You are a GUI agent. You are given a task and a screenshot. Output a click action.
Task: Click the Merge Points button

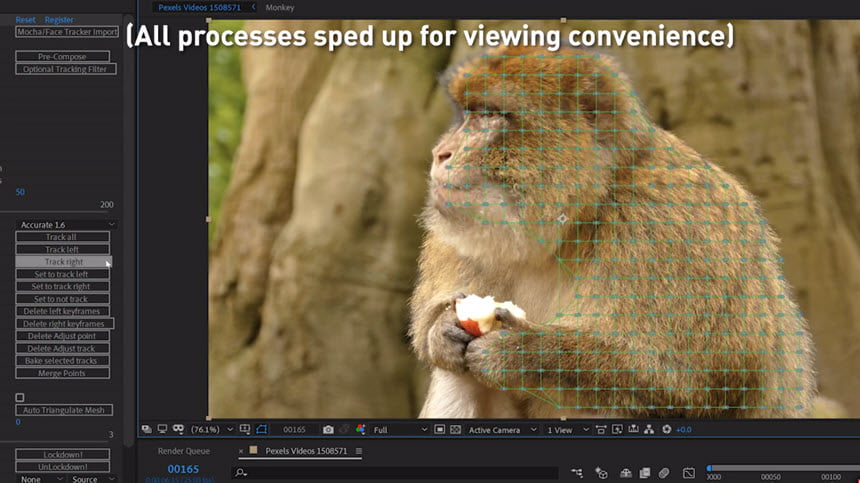(63, 373)
